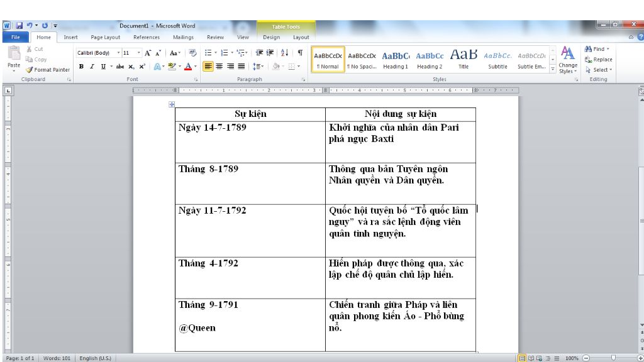
Task: Click the Superscript x² icon
Action: click(x=142, y=67)
